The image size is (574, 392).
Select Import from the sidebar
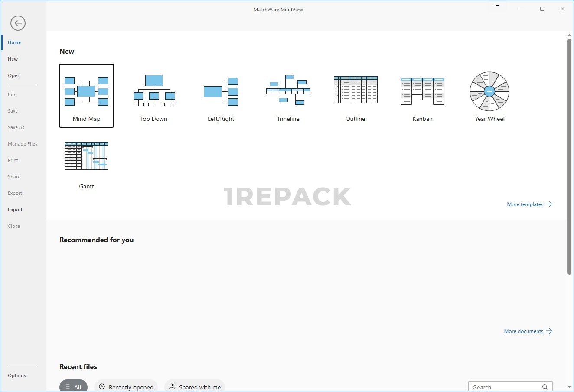click(15, 210)
